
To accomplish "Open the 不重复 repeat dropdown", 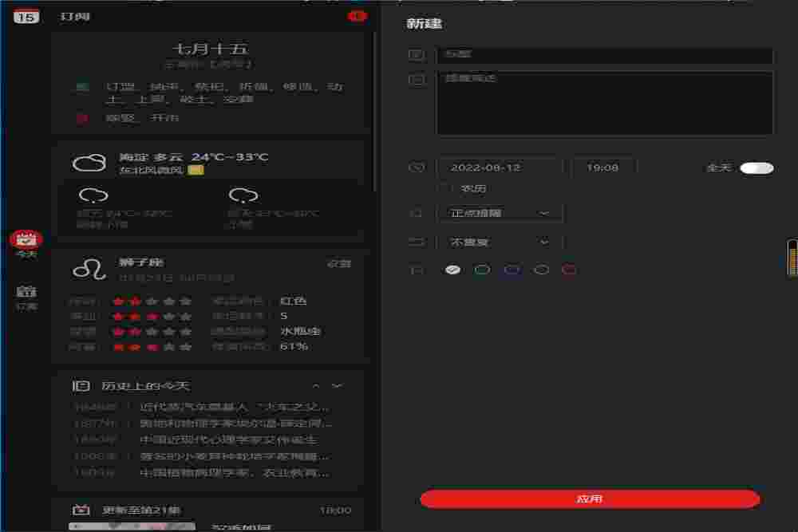I will (500, 242).
